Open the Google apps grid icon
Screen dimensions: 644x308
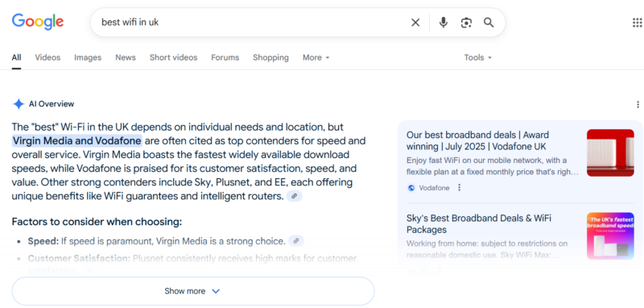point(637,23)
